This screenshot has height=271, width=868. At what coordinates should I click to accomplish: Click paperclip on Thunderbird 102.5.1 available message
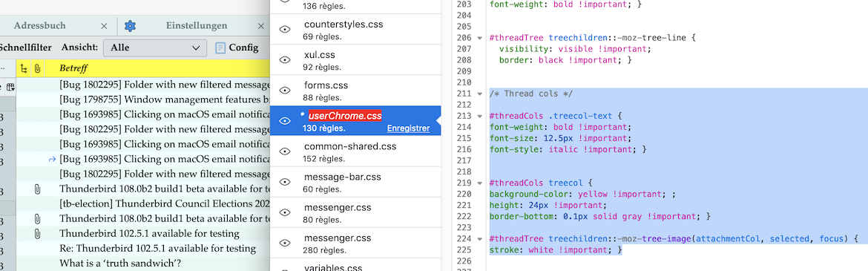(x=37, y=233)
